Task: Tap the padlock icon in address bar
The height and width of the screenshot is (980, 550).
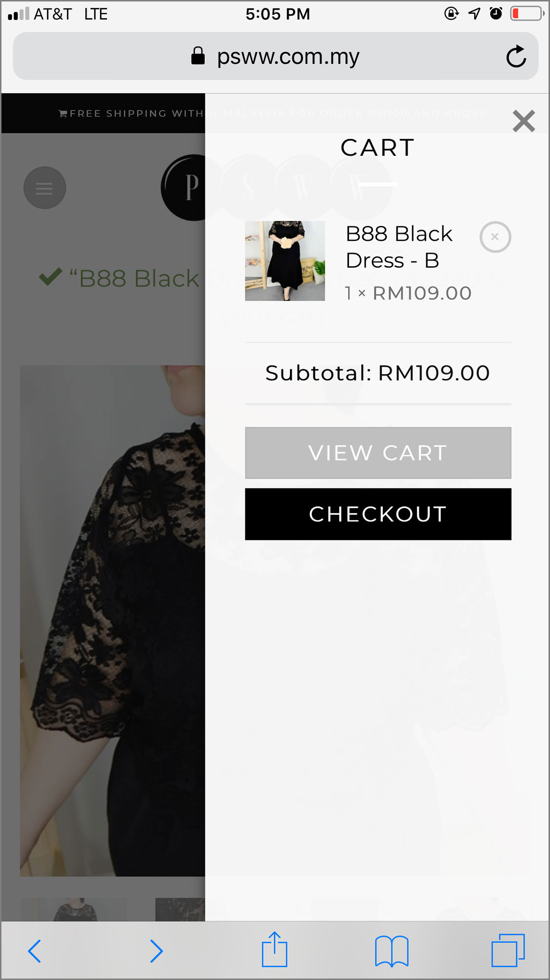Action: tap(198, 56)
